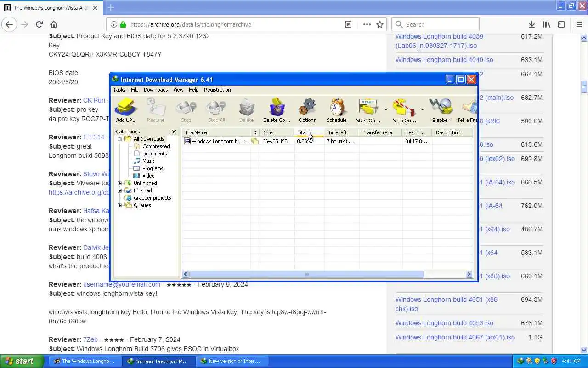Viewport: 588px width, 368px height.
Task: Open Firefox downloads arrow icon
Action: pyautogui.click(x=531, y=24)
